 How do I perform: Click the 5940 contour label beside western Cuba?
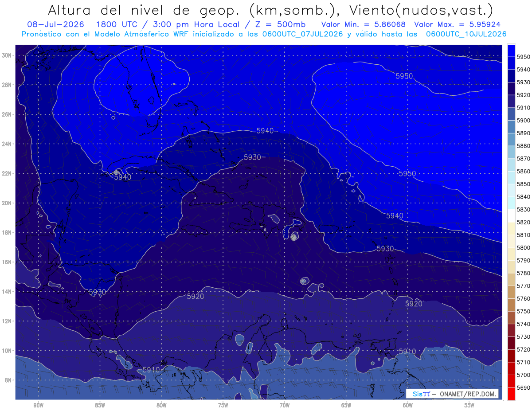[123, 177]
